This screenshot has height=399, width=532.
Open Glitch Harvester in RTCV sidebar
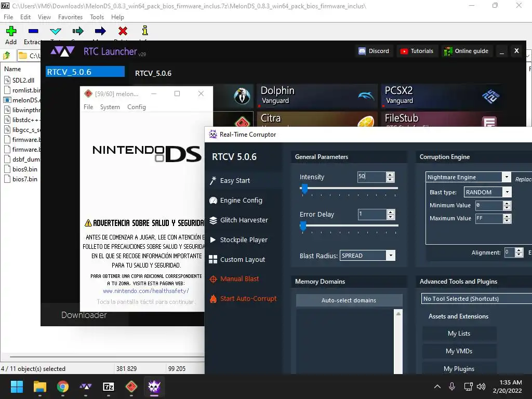pyautogui.click(x=244, y=220)
